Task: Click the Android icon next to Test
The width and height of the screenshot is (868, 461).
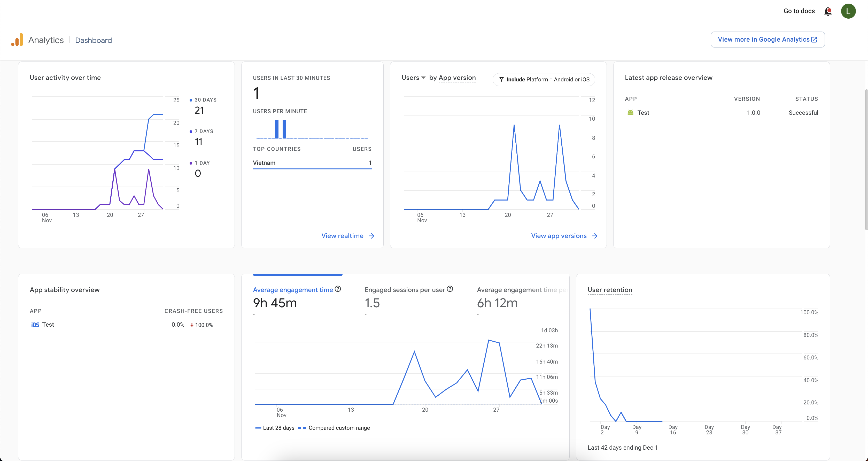Action: tap(630, 113)
